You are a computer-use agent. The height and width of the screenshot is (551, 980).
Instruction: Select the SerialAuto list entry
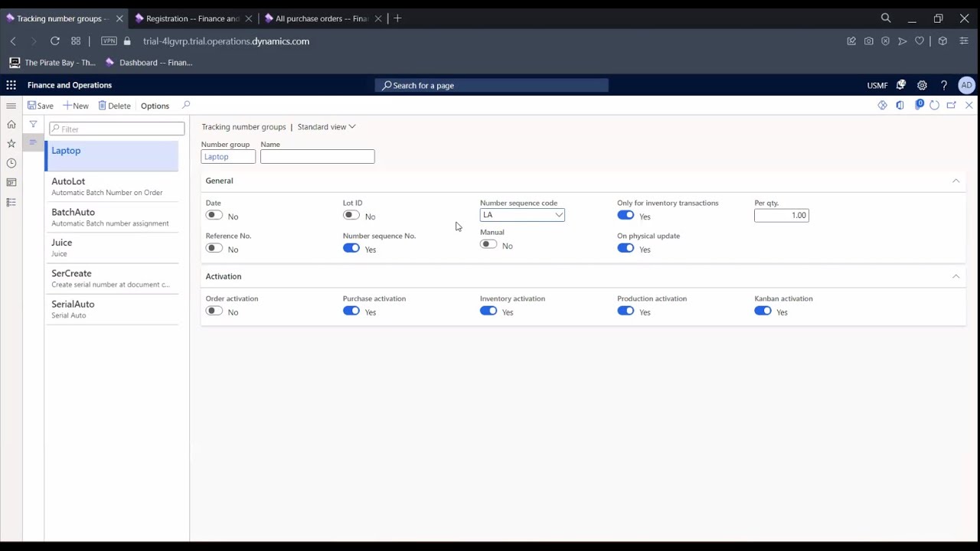[112, 309]
